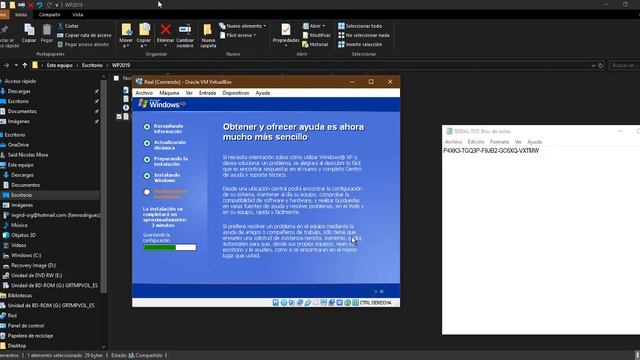
Task: Click Copiar ruta de acceso
Action: click(84, 35)
